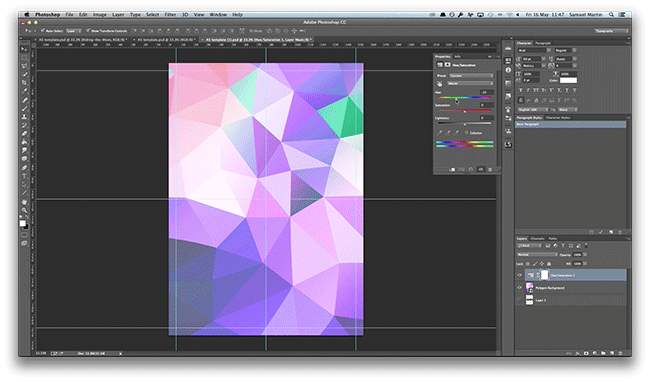650x382 pixels.
Task: Select the Move tool in the toolbox
Action: click(x=24, y=49)
